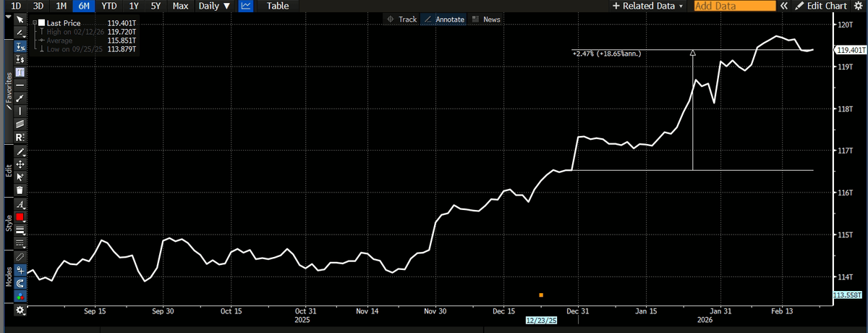Click the red line color swatch

[x=20, y=217]
